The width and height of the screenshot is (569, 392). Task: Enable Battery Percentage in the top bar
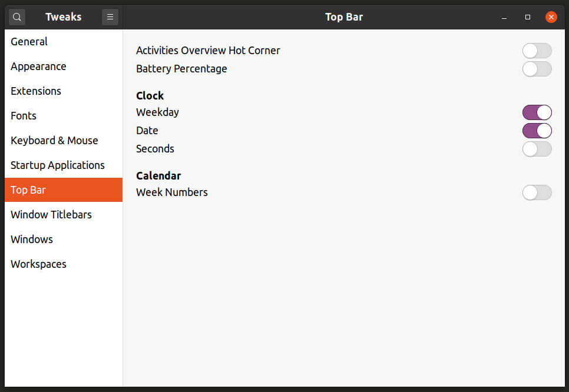point(537,69)
